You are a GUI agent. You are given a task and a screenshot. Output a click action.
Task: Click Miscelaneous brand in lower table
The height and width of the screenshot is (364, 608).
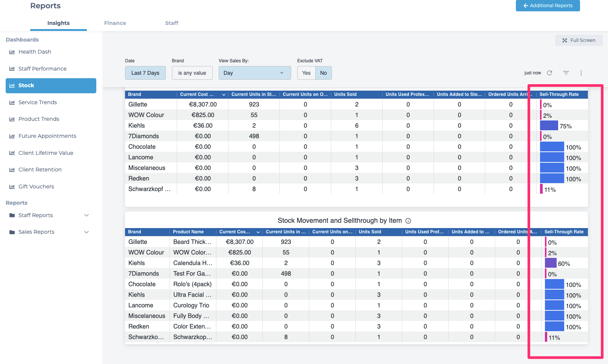pos(147,316)
